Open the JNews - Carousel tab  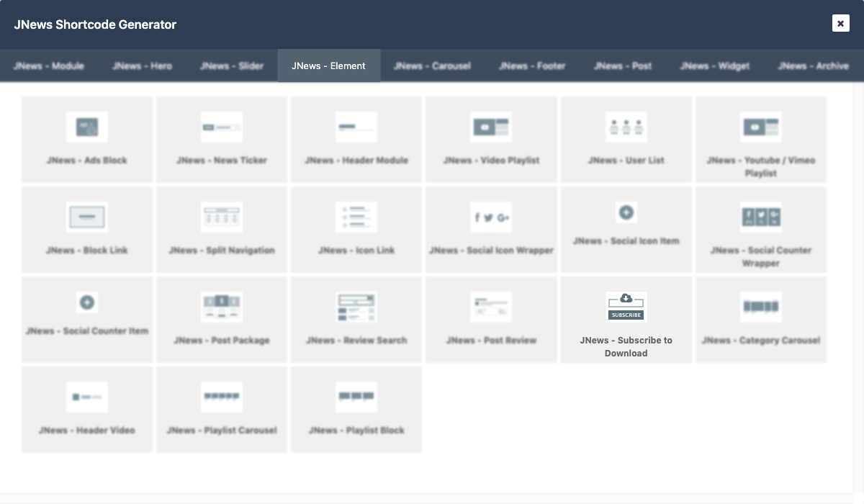coord(432,66)
